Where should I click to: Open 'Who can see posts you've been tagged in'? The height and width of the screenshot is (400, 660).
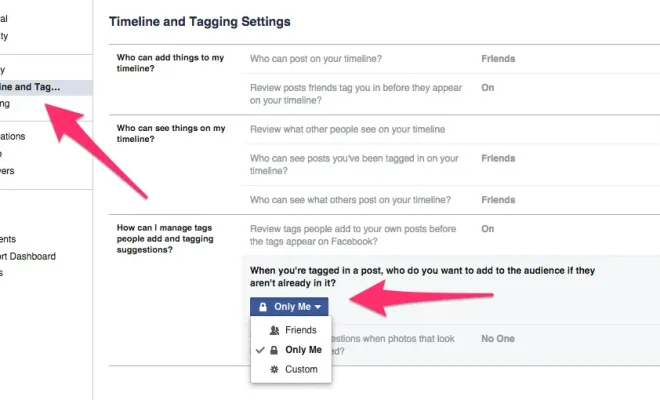tap(354, 164)
